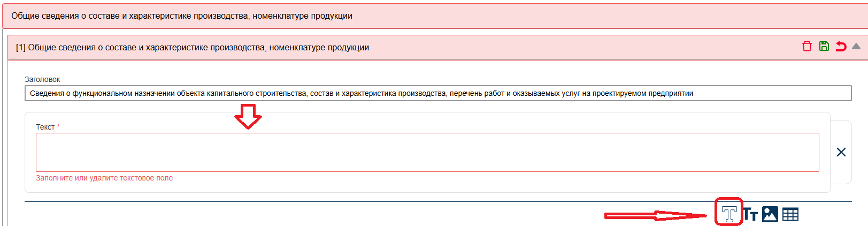Click the horizontal red arrow annotation
The image size is (868, 226).
[x=655, y=216]
